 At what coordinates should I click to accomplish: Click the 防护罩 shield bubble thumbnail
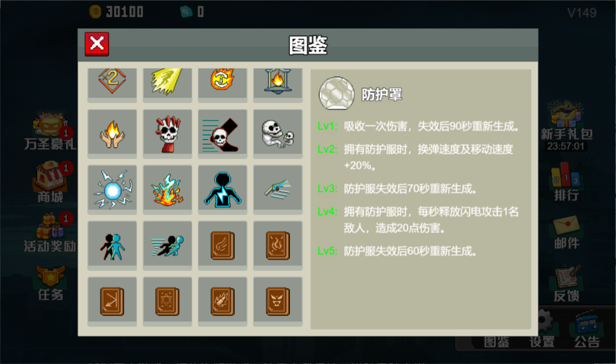(336, 93)
